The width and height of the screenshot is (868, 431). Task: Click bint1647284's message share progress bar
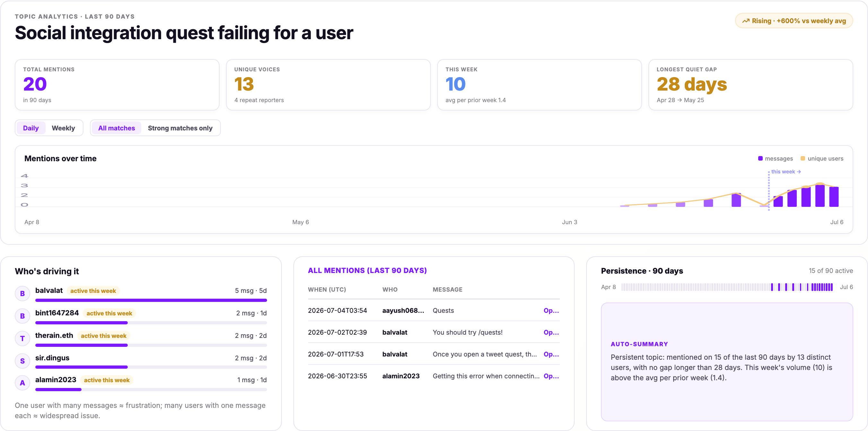pos(151,323)
